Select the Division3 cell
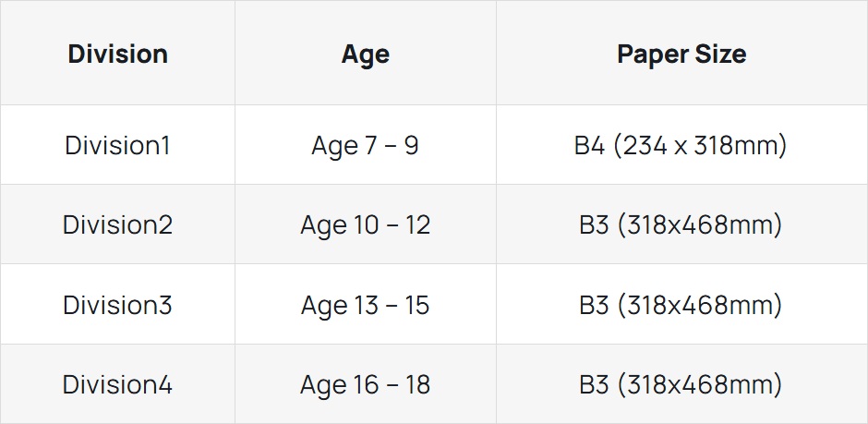 click(117, 305)
